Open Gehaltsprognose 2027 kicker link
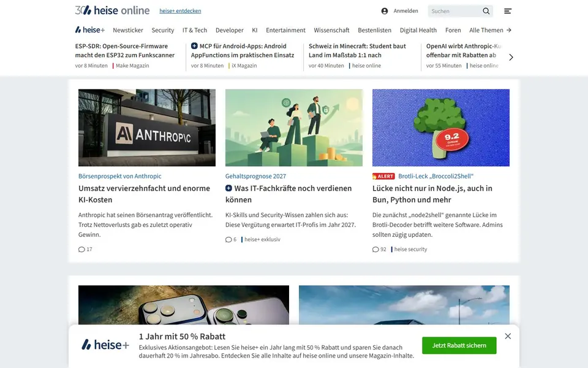Viewport: 588px width, 368px height. pos(256,176)
